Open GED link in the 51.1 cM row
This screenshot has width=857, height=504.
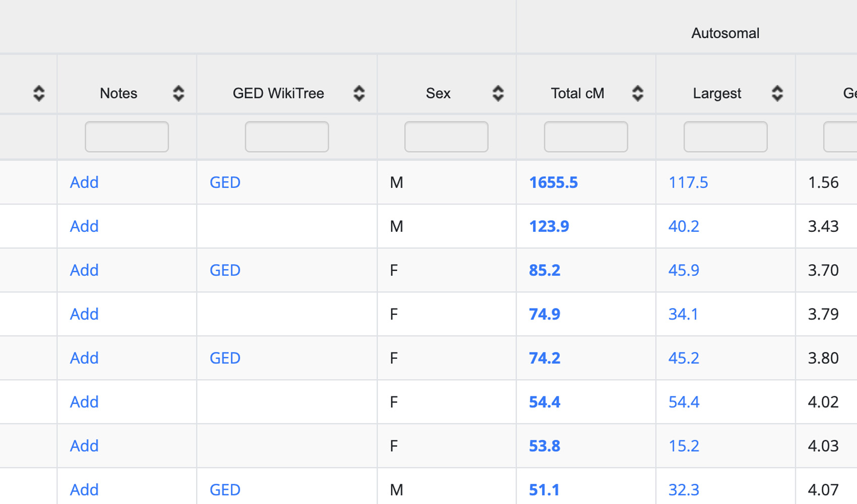click(225, 490)
